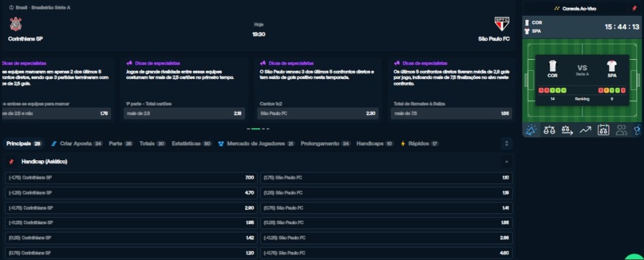
Task: Open the Rápidos tab
Action: point(420,144)
